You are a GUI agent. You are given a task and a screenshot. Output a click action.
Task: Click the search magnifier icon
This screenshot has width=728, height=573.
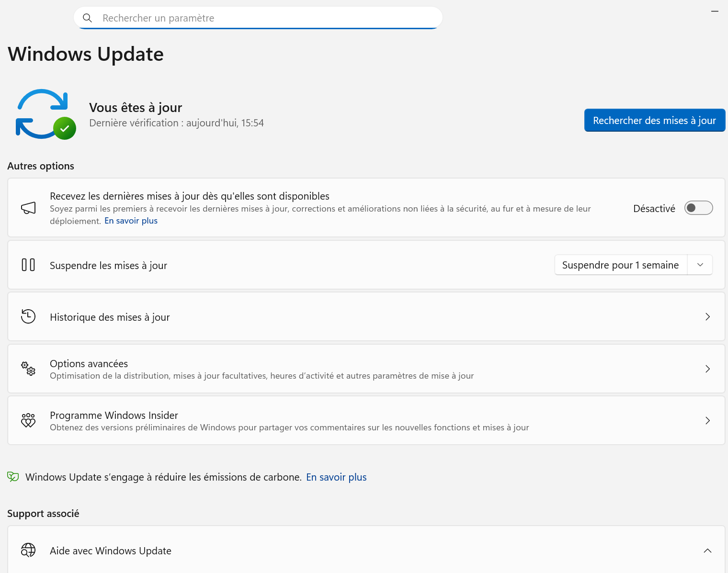[87, 18]
